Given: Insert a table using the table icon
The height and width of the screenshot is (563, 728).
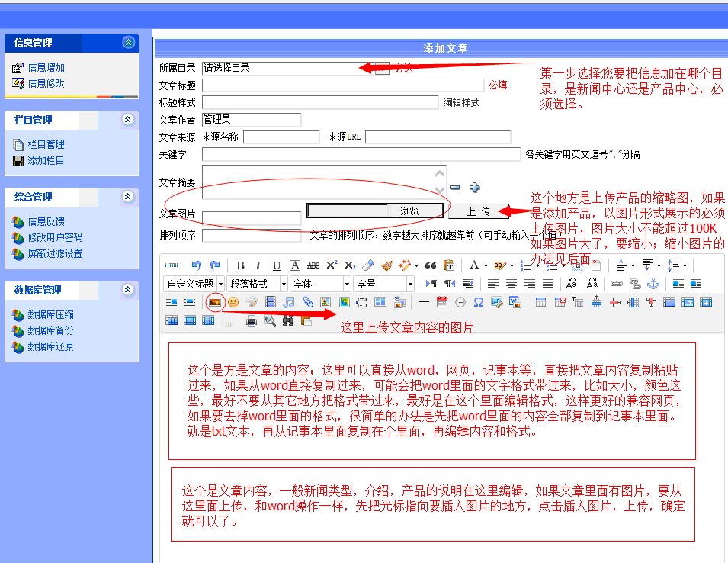Looking at the screenshot, I should pos(540,302).
